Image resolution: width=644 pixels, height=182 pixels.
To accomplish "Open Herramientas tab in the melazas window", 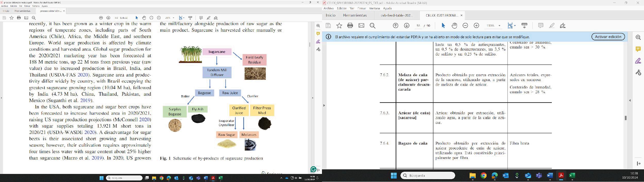I will tap(23, 11).
